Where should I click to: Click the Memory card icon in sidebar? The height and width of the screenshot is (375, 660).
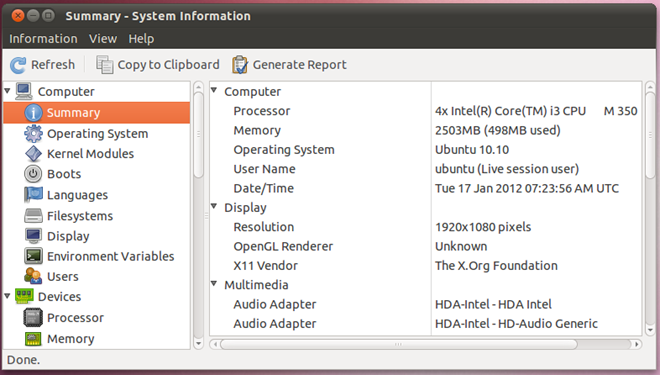pyautogui.click(x=33, y=339)
